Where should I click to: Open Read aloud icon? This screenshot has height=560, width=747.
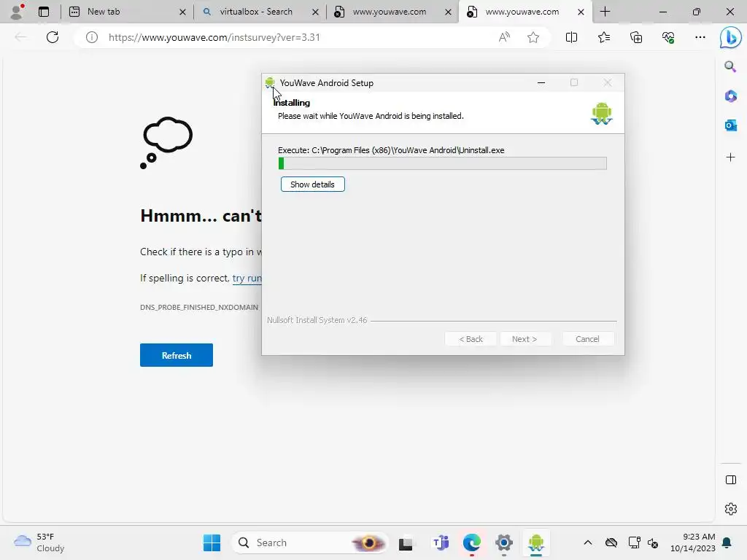tap(504, 37)
